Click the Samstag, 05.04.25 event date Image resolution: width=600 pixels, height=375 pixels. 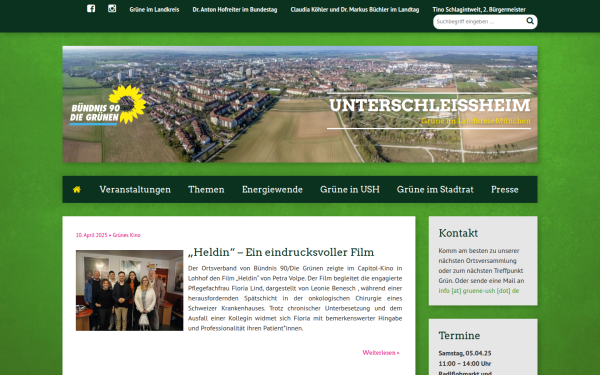465,353
